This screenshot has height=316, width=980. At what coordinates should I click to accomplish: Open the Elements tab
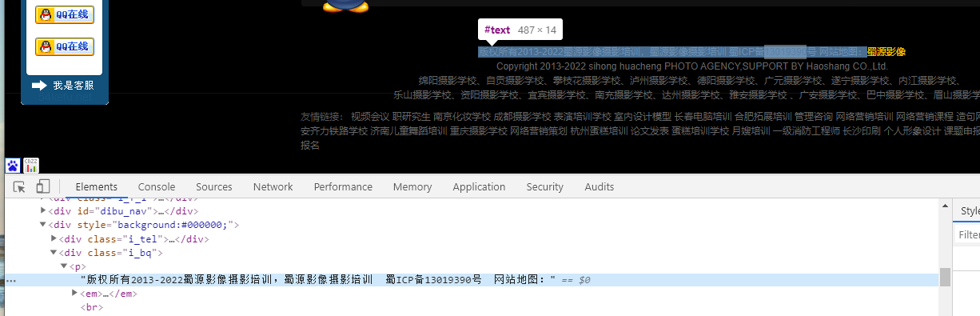(x=97, y=186)
